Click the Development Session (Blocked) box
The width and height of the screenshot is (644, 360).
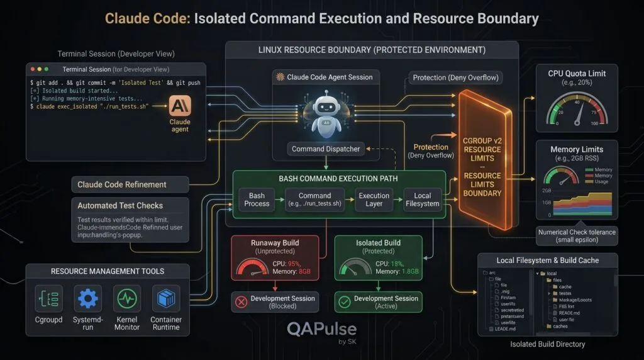click(x=275, y=302)
